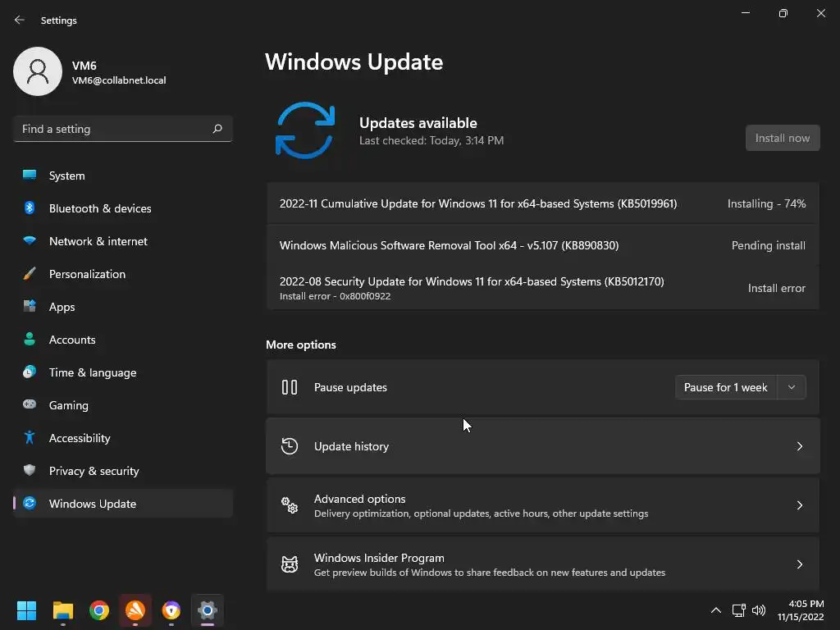
Task: Click the Settings gear in taskbar
Action: [208, 610]
